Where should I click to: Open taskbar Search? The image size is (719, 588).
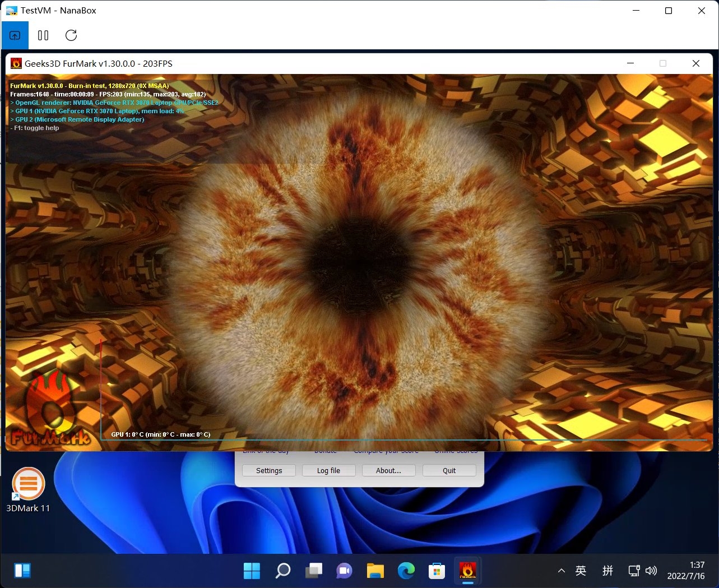pyautogui.click(x=282, y=571)
